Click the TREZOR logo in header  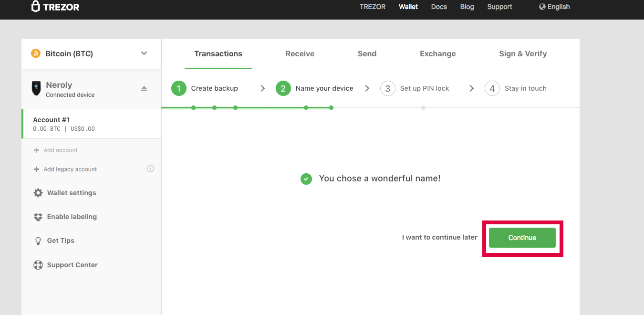coord(55,7)
